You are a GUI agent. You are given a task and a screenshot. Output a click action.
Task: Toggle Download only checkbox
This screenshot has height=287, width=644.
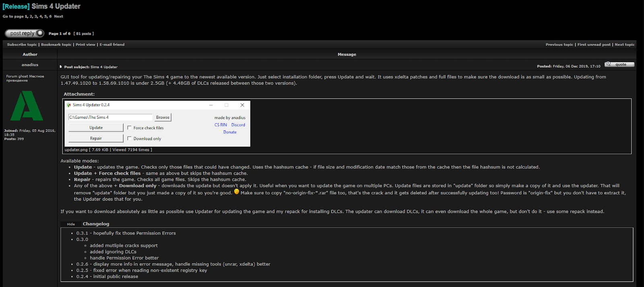tap(130, 138)
